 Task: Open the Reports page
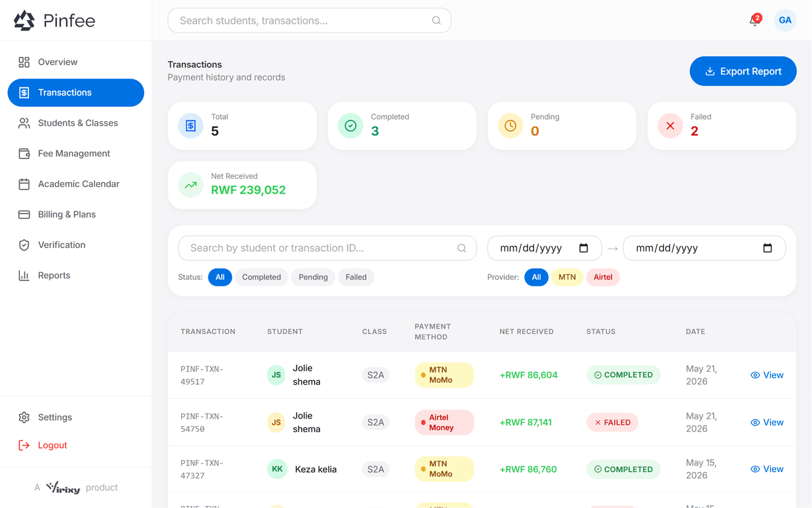[x=76, y=276]
